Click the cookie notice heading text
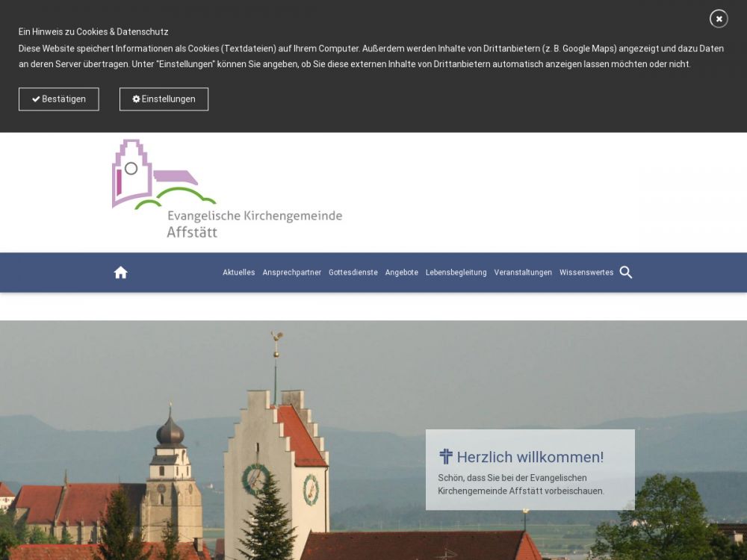The image size is (747, 560). pyautogui.click(x=93, y=32)
